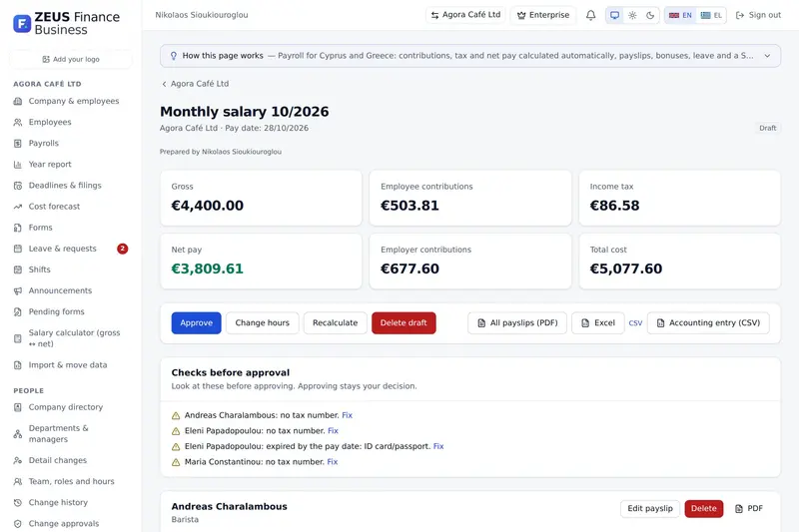The height and width of the screenshot is (532, 799).
Task: Delete Andreas Charalambous payslip
Action: click(x=704, y=509)
